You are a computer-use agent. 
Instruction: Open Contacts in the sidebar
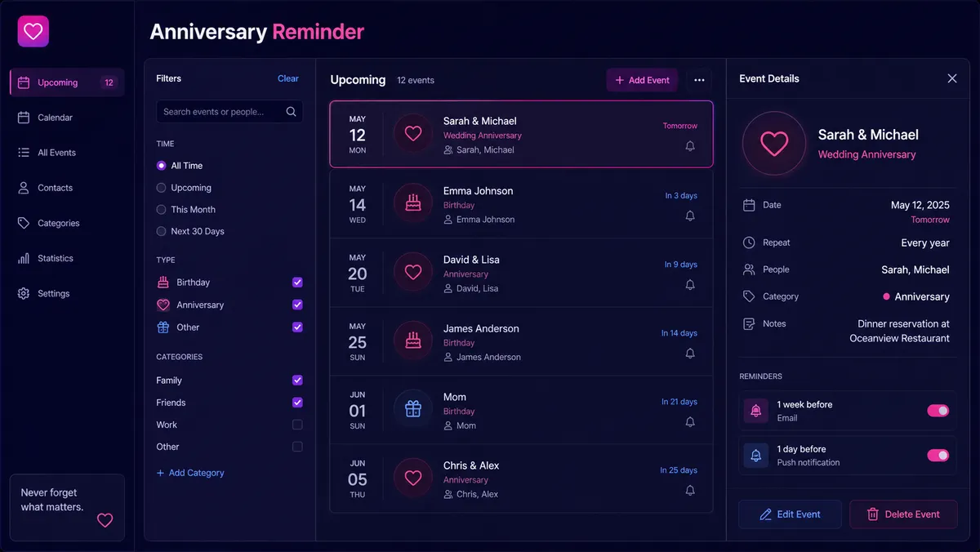tap(67, 188)
